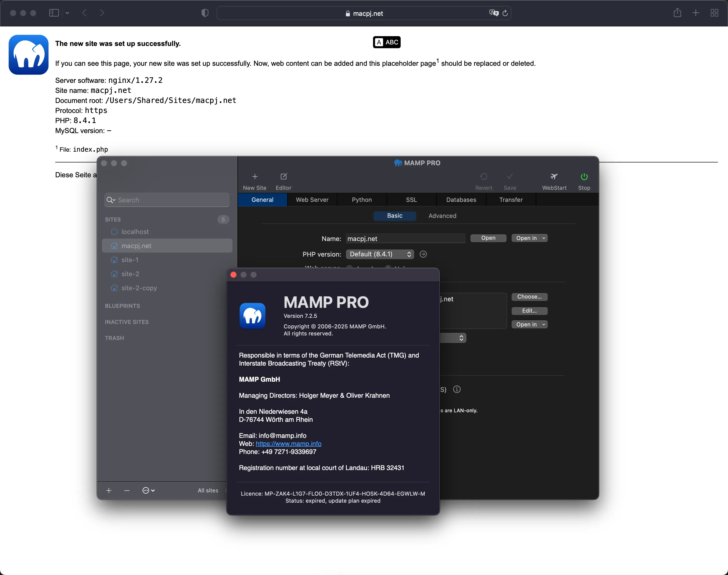Switch to the Web Server tab
Image resolution: width=728 pixels, height=575 pixels.
[312, 200]
